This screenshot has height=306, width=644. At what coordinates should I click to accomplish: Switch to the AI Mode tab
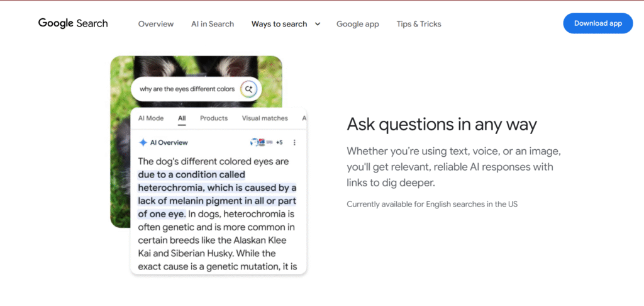tap(151, 118)
